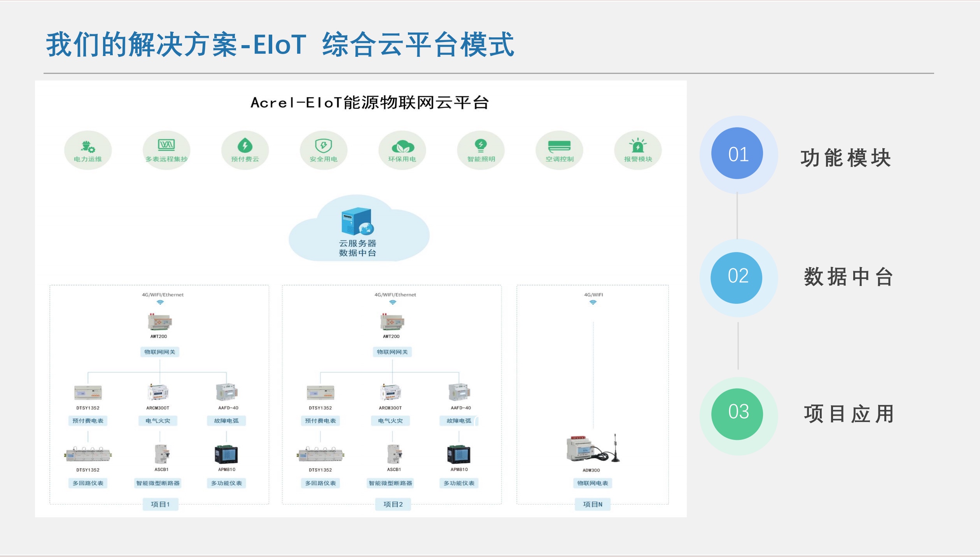Screen dimensions: 980x557
Task: Click the ADW300 meter with antenna image
Action: click(x=593, y=448)
